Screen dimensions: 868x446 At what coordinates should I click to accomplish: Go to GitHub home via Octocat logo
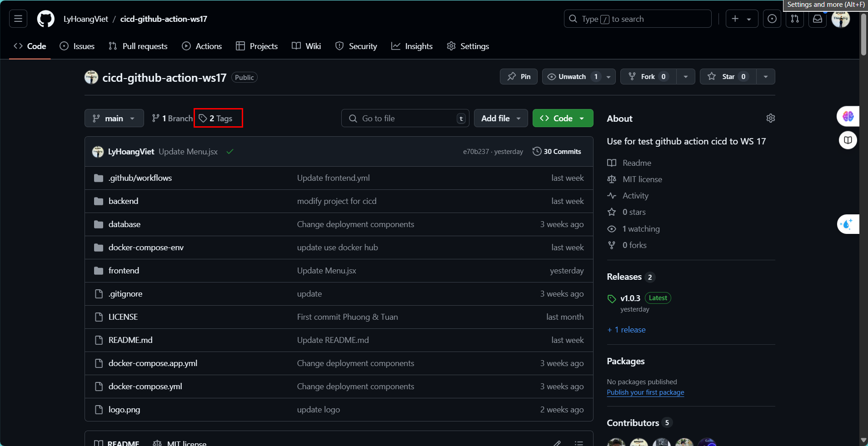coord(45,19)
